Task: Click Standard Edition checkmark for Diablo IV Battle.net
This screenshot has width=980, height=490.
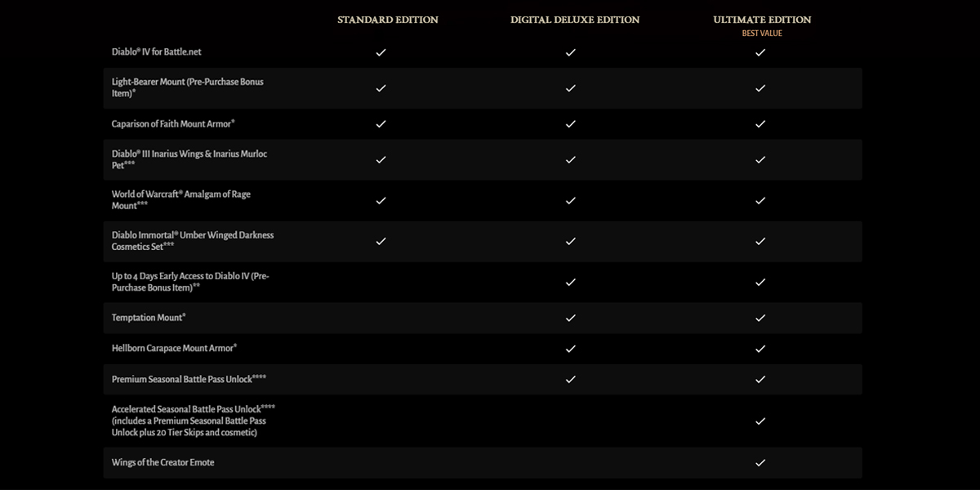Action: [381, 52]
